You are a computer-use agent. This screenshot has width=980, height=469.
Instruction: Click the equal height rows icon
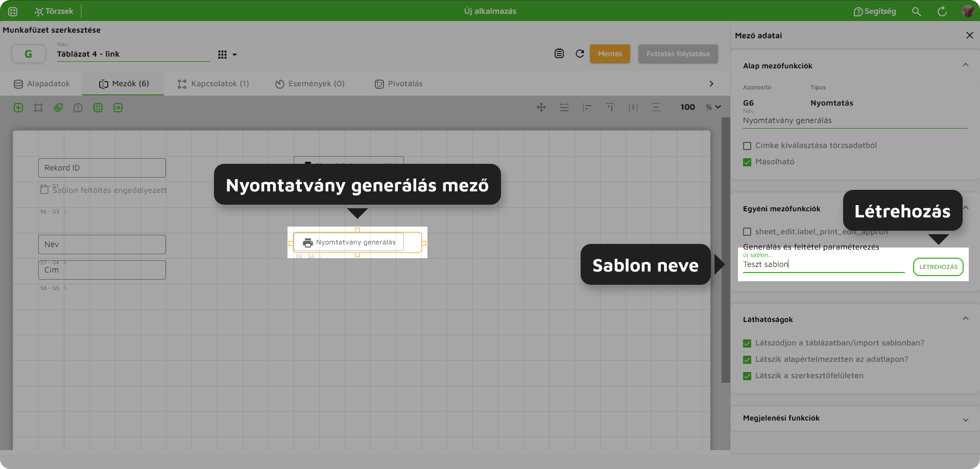(x=564, y=107)
